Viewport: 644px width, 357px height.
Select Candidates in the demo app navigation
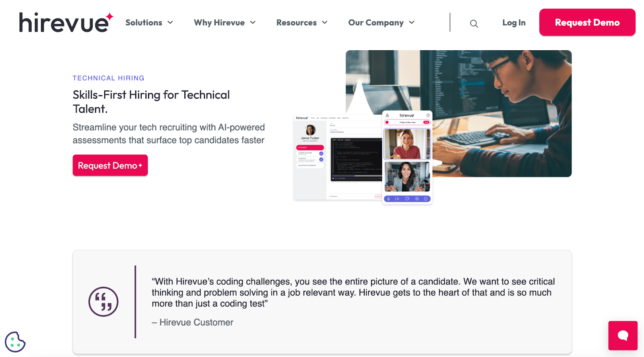pyautogui.click(x=332, y=118)
